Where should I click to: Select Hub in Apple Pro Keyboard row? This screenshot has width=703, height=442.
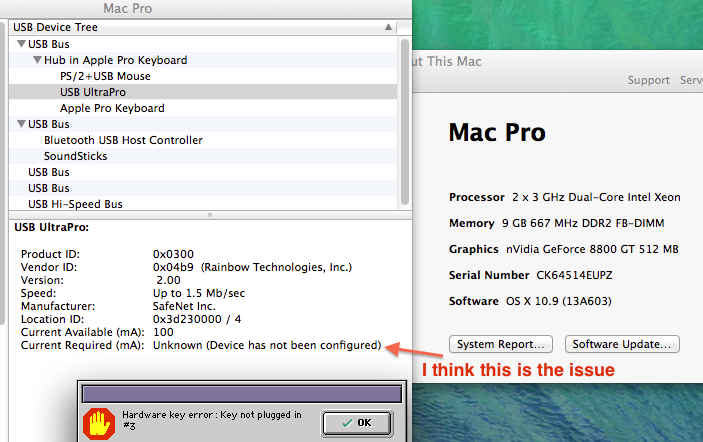coord(203,60)
